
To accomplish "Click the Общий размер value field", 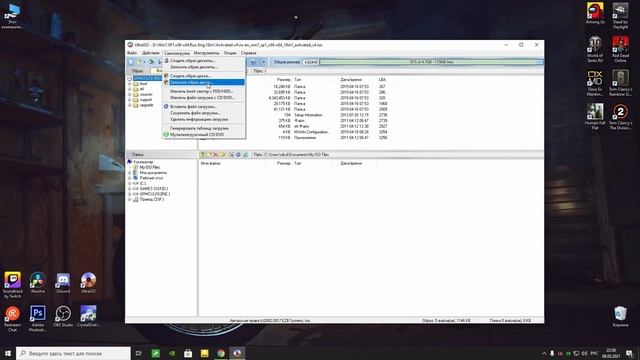I will [311, 62].
